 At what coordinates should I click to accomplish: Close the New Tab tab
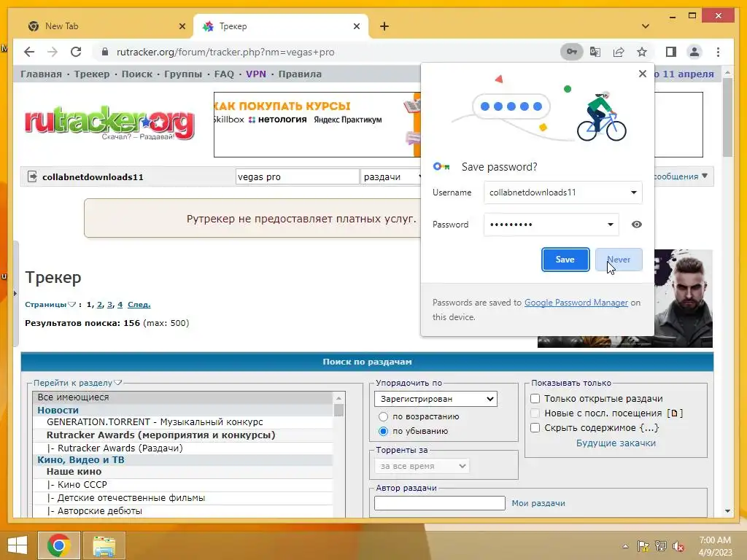182,27
